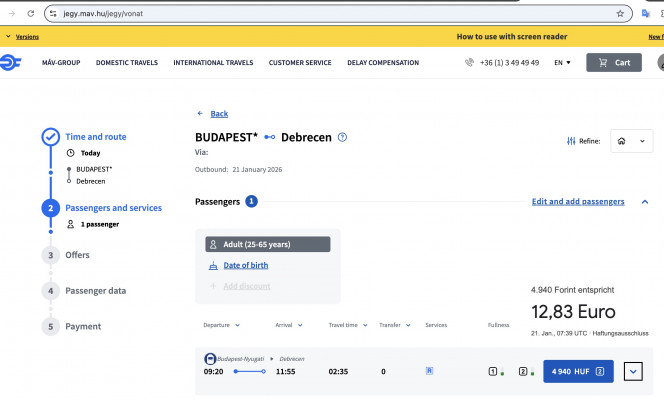This screenshot has width=664, height=400.
Task: Reload the page in the browser
Action: pos(30,13)
